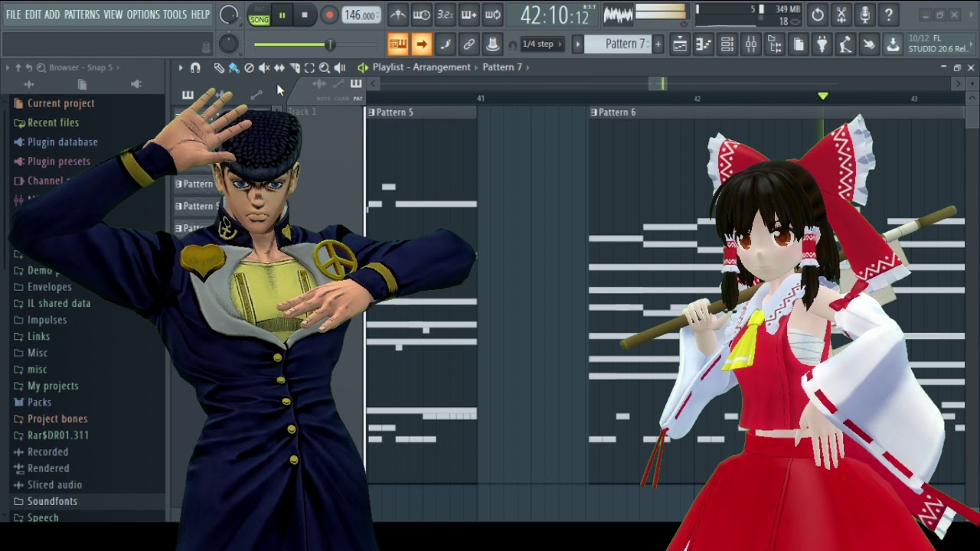Open the Channel rack icon
Image resolution: width=980 pixels, height=551 pixels.
click(x=727, y=44)
